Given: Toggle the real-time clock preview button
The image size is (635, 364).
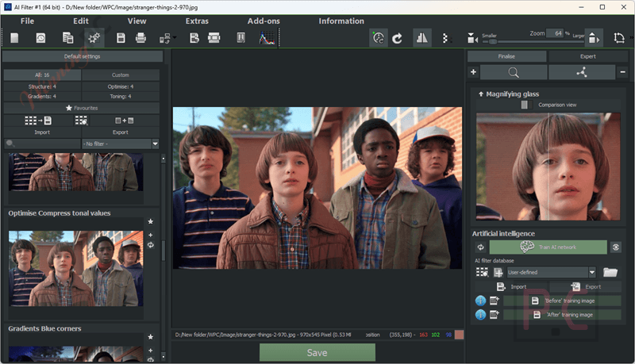Looking at the screenshot, I should (379, 38).
